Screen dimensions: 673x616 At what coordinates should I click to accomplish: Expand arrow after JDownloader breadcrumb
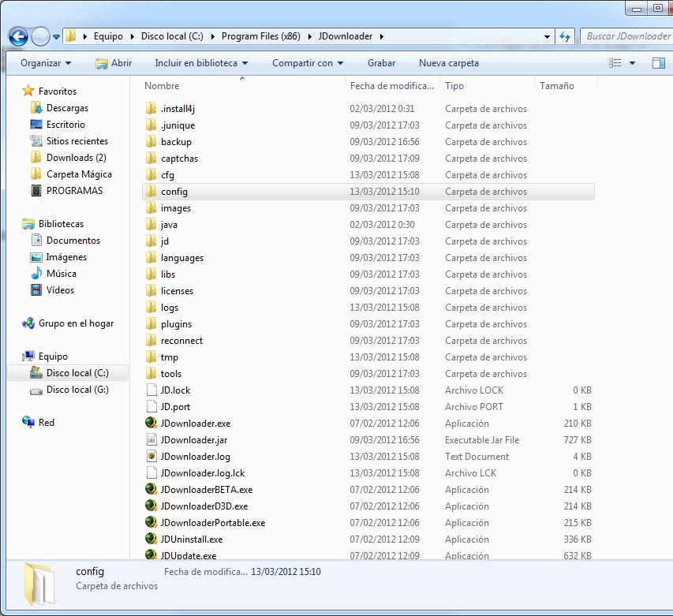381,36
